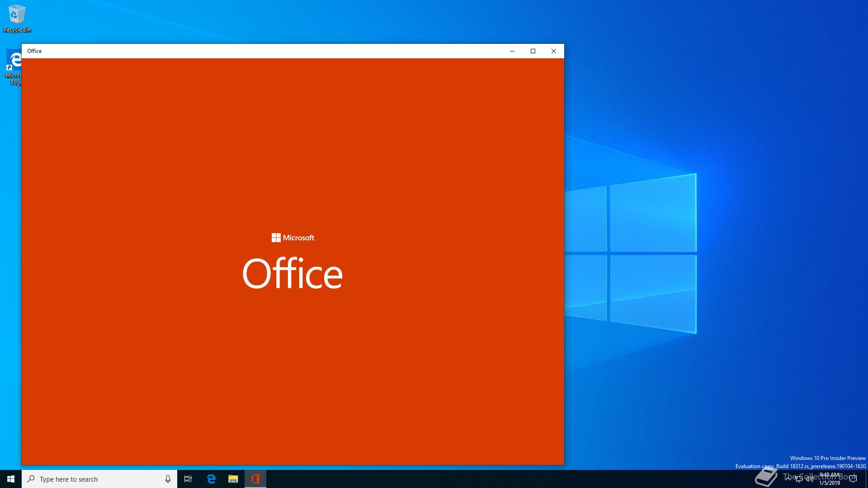Viewport: 868px width, 488px height.
Task: Open the network status tray icon
Action: (799, 479)
